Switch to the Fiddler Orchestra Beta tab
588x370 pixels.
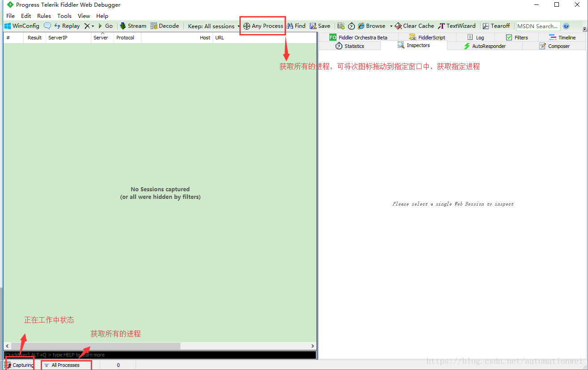coord(358,38)
